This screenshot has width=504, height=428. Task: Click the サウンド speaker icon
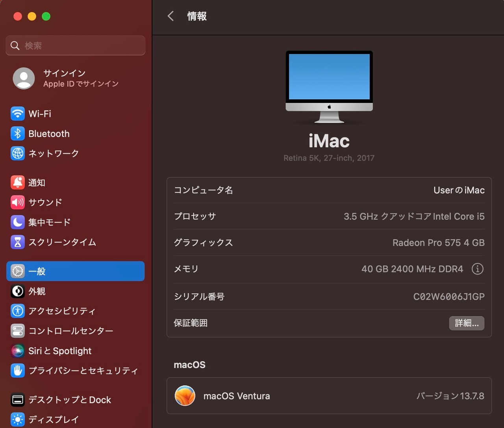[17, 202]
